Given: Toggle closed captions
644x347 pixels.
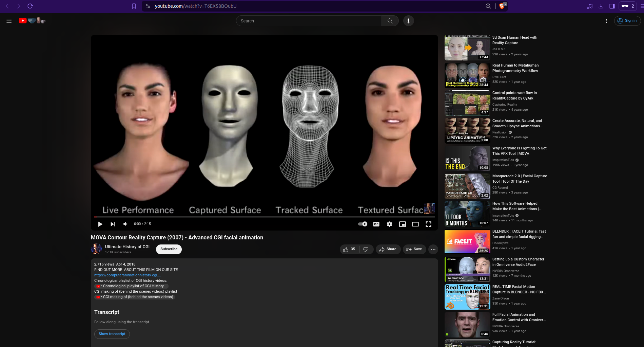Looking at the screenshot, I should pos(376,224).
